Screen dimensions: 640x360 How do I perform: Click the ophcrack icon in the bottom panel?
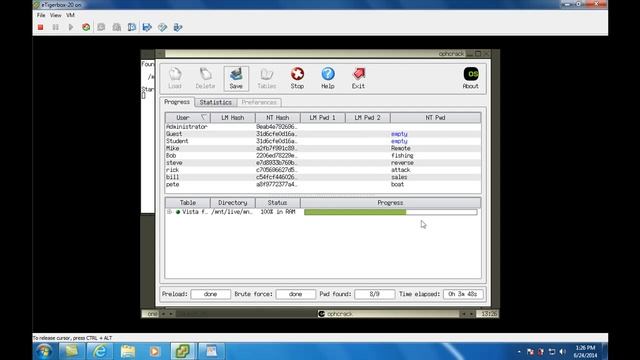322,314
